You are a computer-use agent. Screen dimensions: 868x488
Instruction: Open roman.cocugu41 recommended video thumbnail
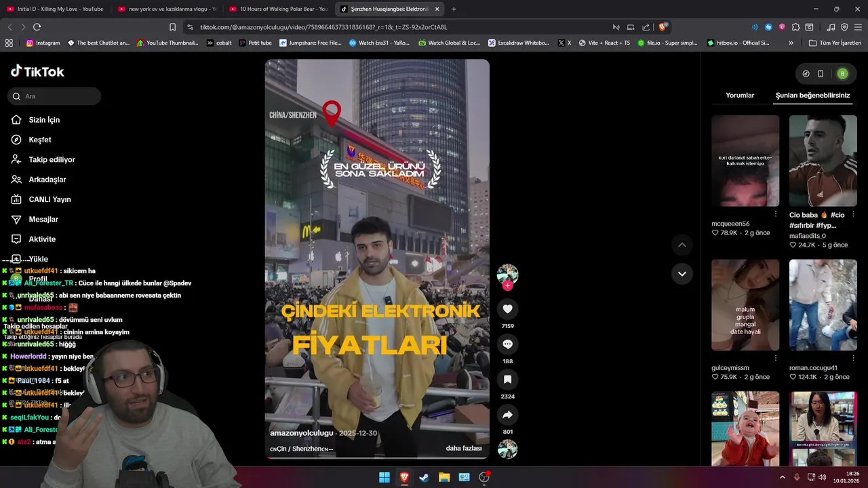823,305
